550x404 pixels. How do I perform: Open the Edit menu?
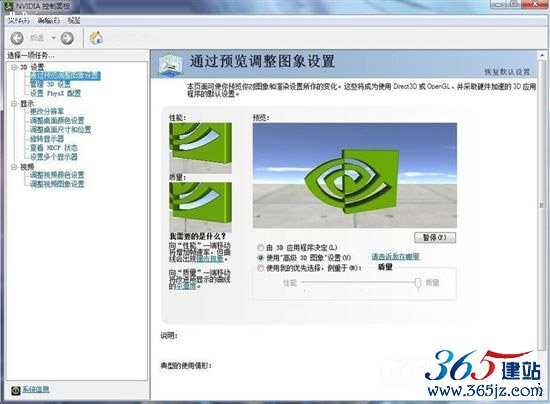click(x=48, y=21)
